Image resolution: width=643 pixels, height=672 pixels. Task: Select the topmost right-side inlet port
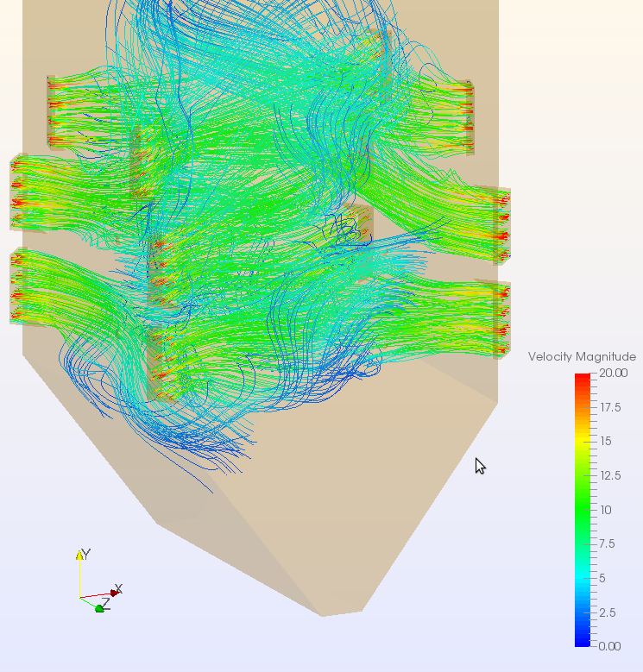tap(470, 117)
